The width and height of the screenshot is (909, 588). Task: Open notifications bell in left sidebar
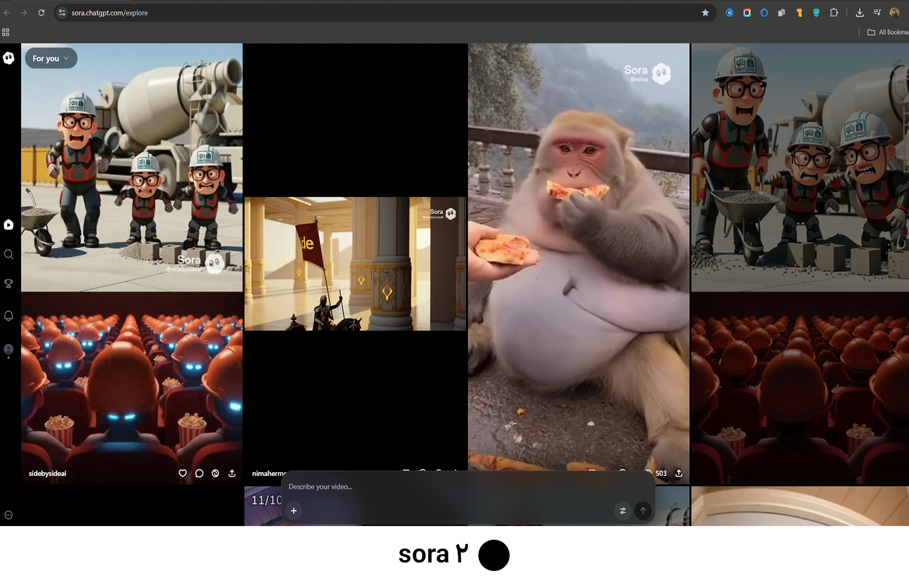coord(9,316)
